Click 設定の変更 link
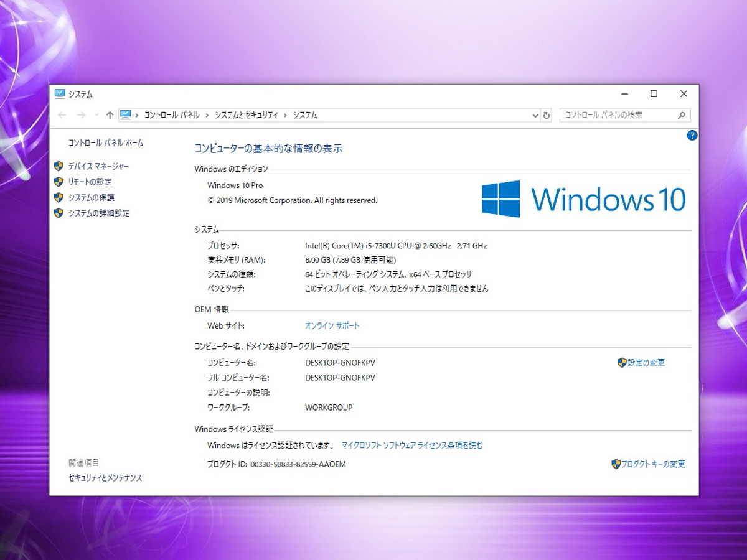 click(x=646, y=362)
